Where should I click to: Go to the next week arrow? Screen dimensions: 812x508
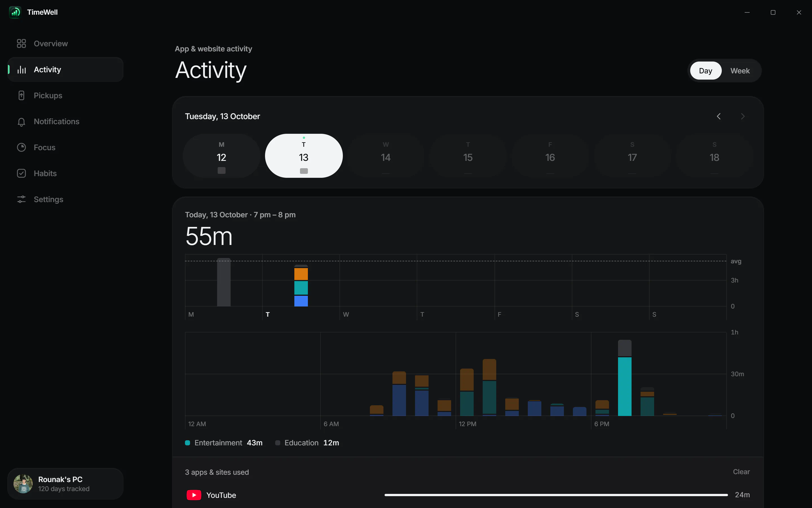pos(743,116)
